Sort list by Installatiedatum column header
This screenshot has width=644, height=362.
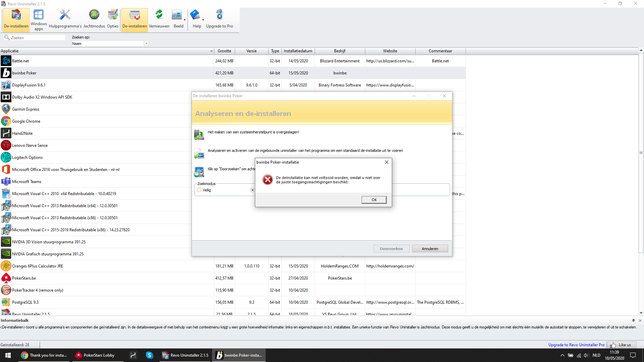298,51
